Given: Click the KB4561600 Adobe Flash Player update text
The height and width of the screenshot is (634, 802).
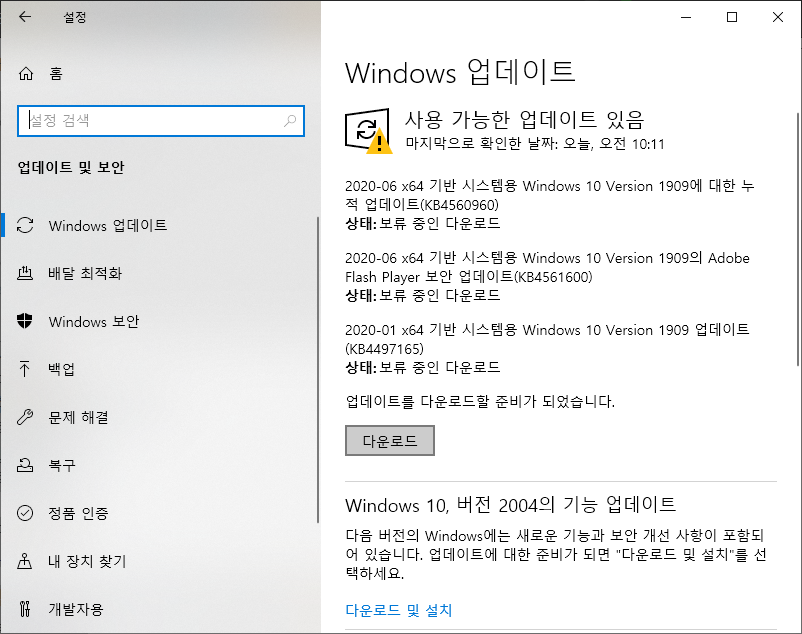Looking at the screenshot, I should click(x=547, y=267).
